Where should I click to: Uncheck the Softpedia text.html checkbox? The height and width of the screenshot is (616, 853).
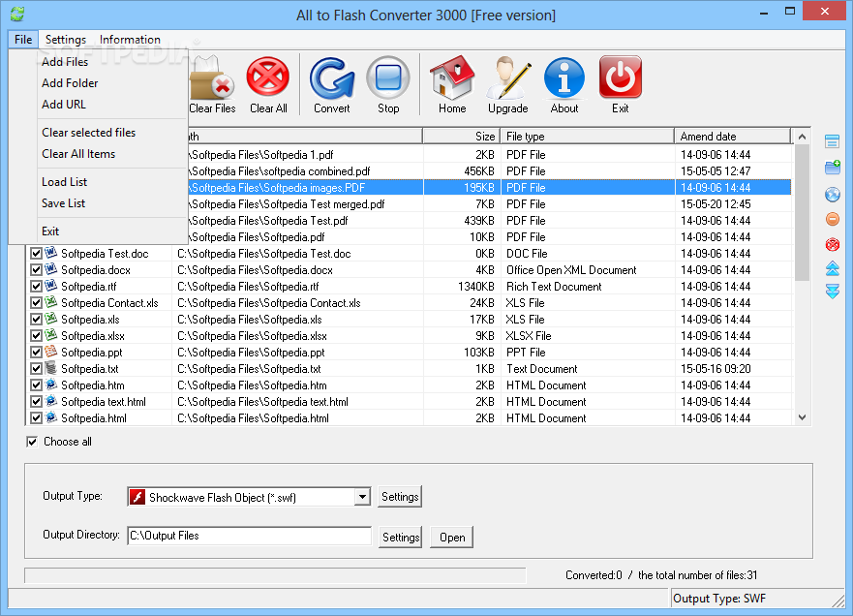tap(36, 402)
